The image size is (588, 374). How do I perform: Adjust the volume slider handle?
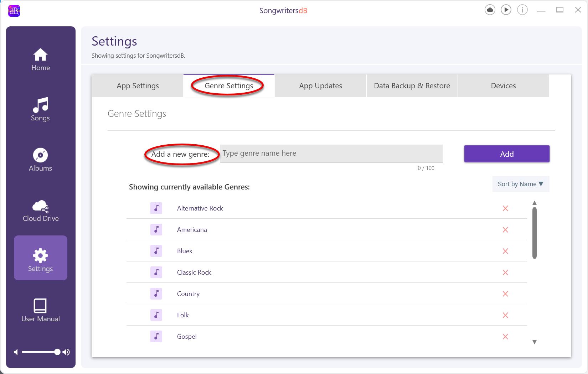click(x=57, y=352)
